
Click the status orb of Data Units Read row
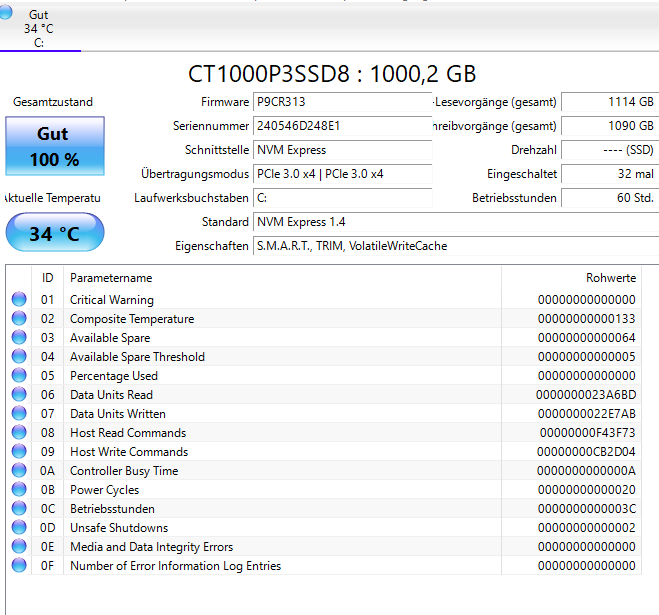(x=19, y=394)
